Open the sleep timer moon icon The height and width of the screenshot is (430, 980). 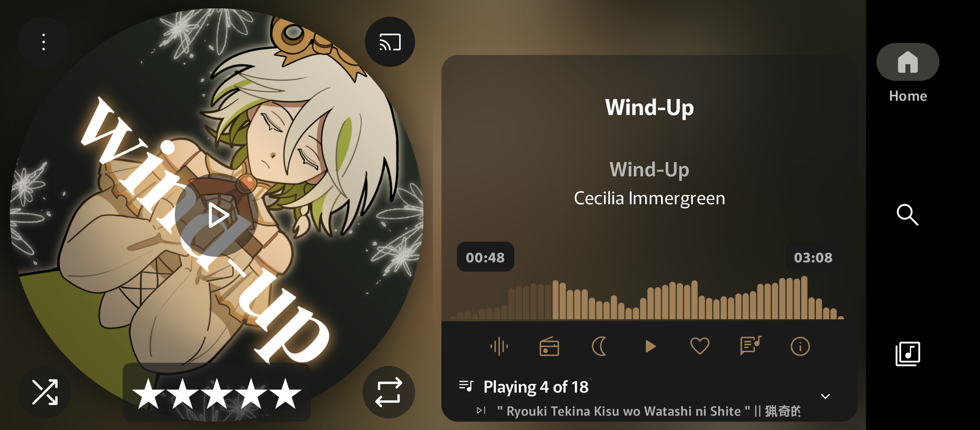[599, 346]
